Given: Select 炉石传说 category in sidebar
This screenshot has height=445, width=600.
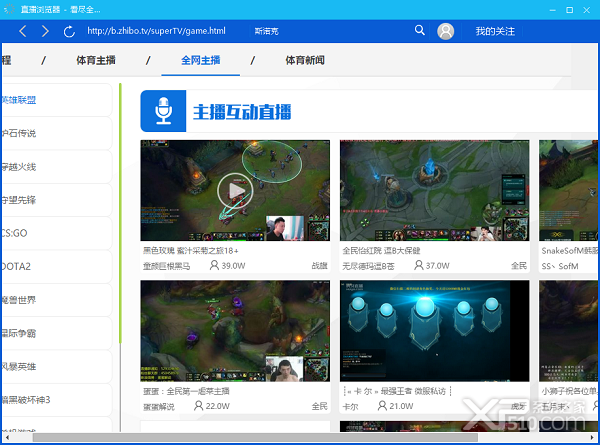Looking at the screenshot, I should (x=57, y=133).
